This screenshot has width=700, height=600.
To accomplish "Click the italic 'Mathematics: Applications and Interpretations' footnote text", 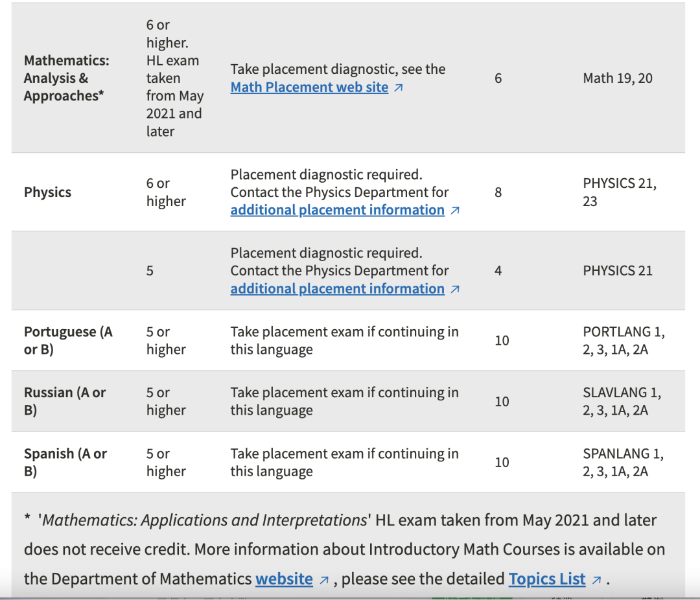I will pos(204,520).
